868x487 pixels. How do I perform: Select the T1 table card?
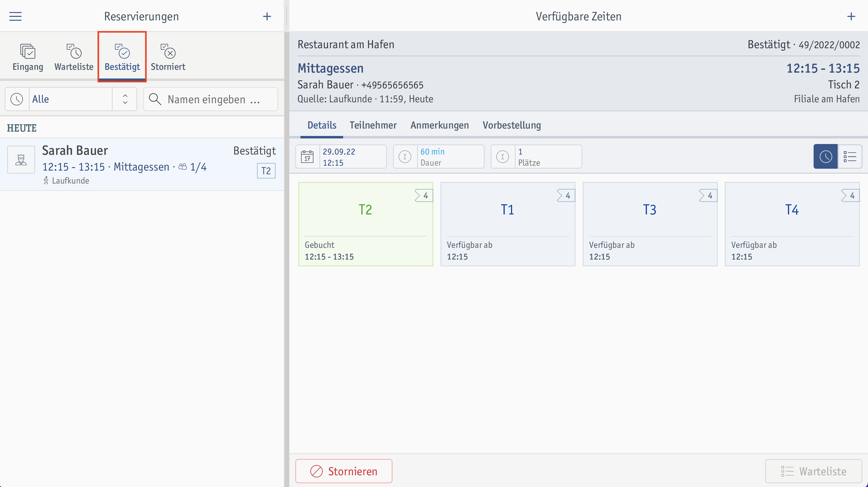tap(508, 224)
